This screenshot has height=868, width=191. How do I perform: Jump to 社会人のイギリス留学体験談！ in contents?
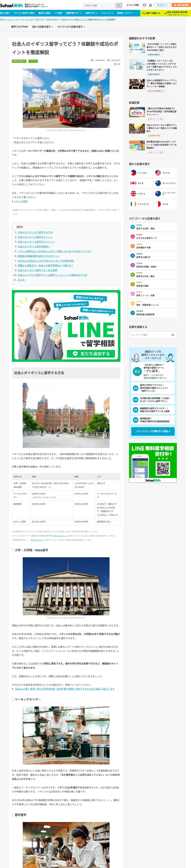[34, 247]
